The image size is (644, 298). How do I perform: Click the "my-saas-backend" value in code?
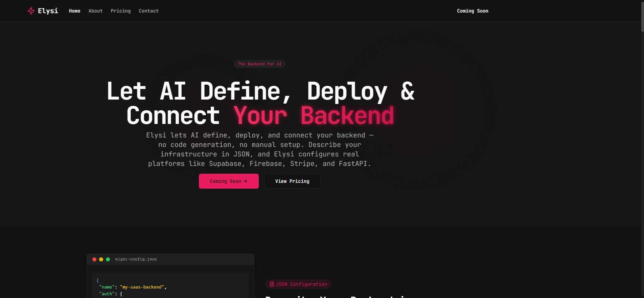point(142,287)
